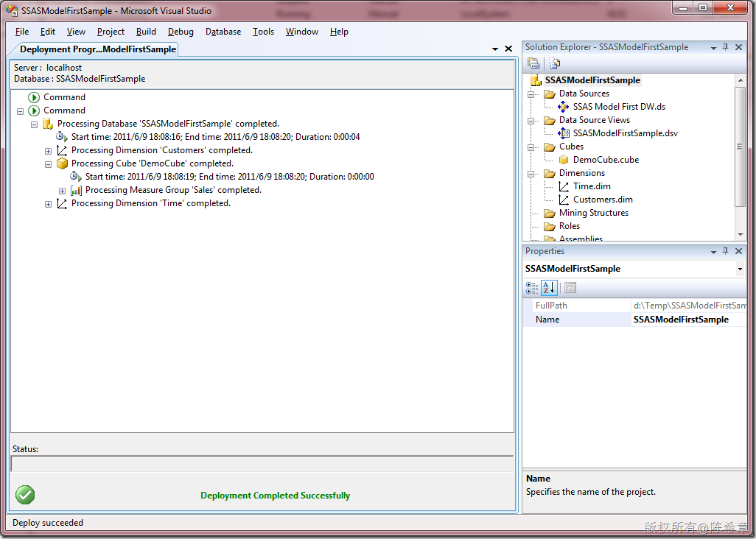Open Properties window position dropdown
Viewport: 756px width, 539px height.
tap(713, 252)
